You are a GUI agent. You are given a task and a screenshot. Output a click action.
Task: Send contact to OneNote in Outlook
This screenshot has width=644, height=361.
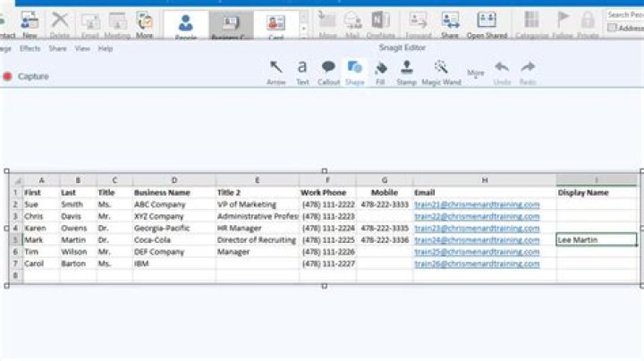coord(381,25)
